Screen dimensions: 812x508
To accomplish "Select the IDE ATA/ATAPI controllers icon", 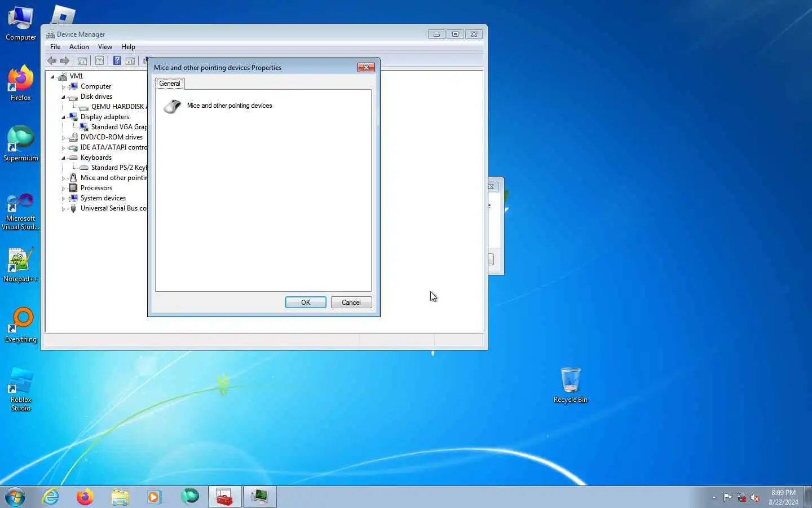I will click(x=73, y=147).
